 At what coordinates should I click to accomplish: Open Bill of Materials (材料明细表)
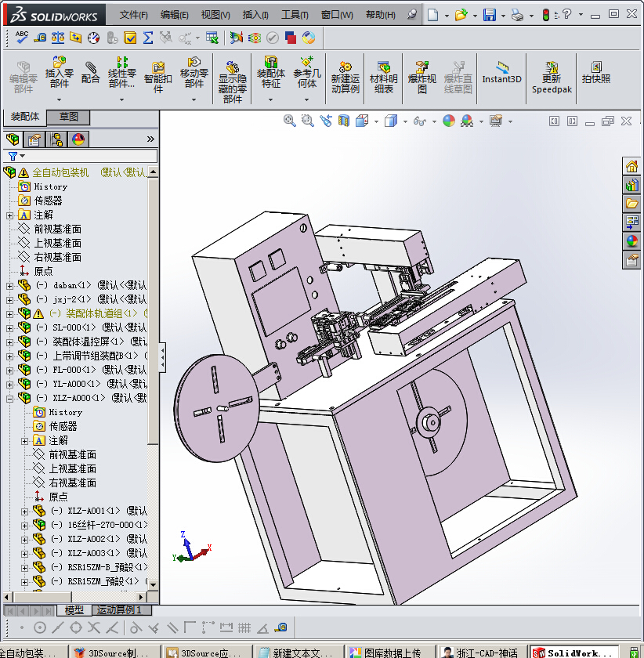click(x=383, y=78)
